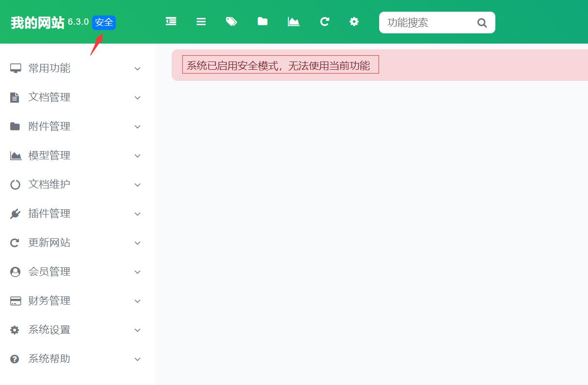Screen dimensions: 588x385
Task: Open the tags icon in top toolbar
Action: tap(231, 22)
